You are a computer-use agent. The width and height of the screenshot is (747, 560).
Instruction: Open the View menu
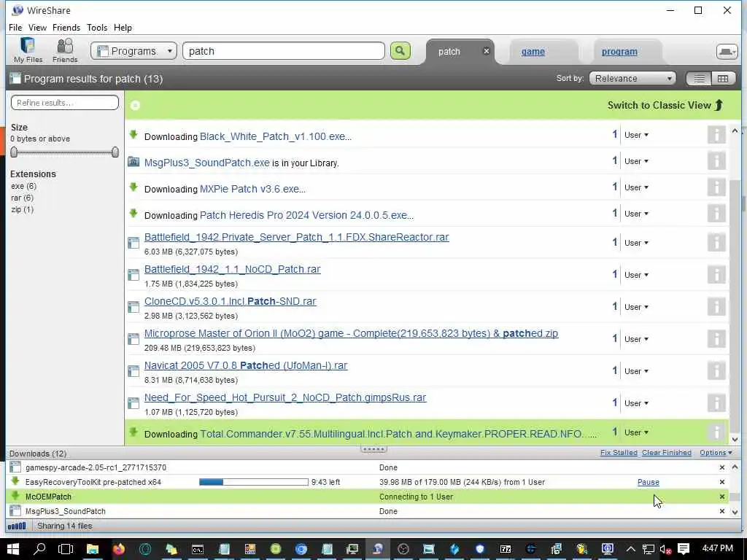(37, 28)
